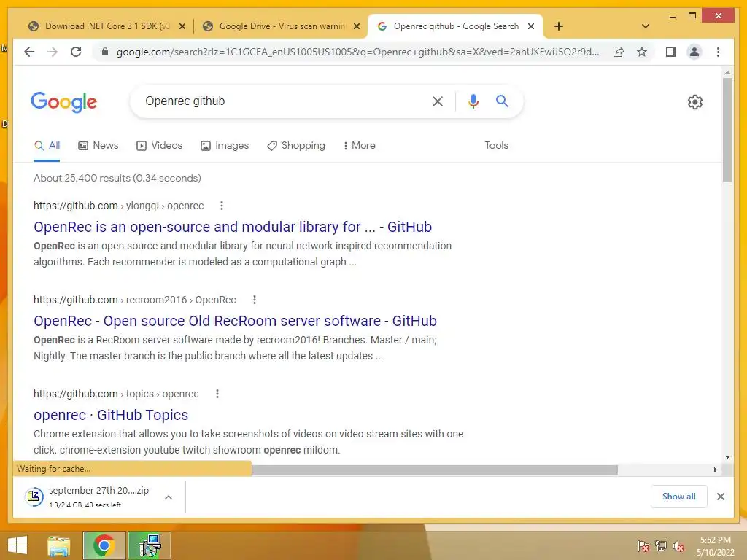Screen dimensions: 747x560
Task: Click the 'About 25,400 results' text
Action: coord(117,178)
